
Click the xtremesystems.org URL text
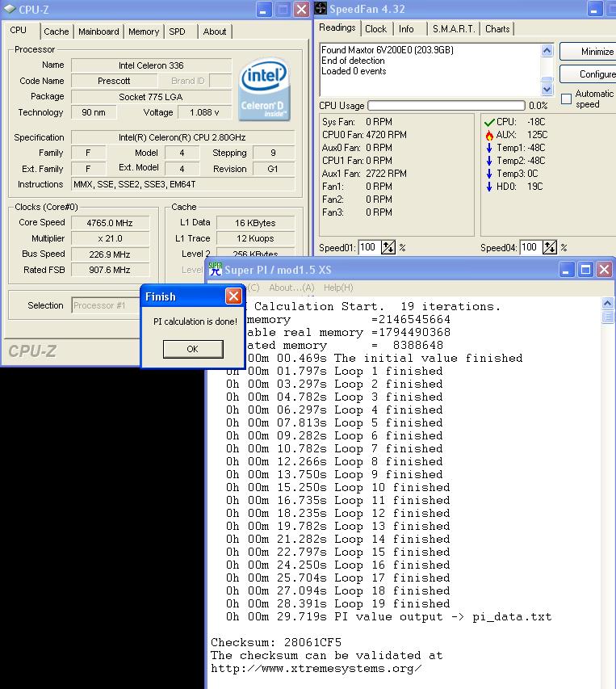(316, 668)
